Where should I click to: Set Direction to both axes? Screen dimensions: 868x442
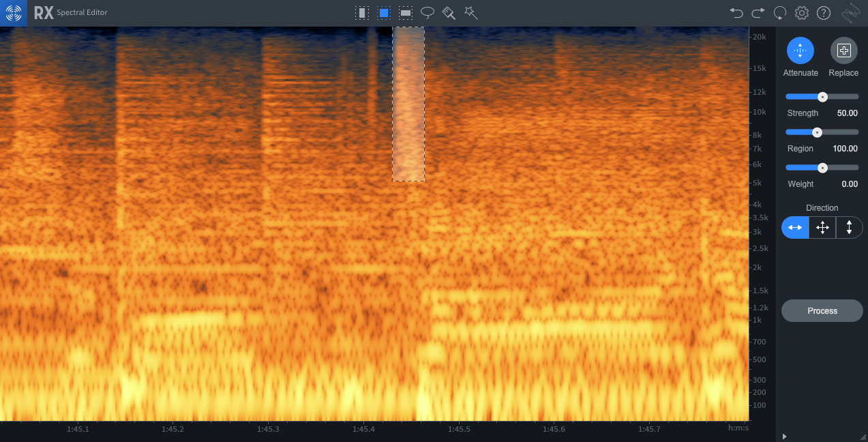(822, 228)
